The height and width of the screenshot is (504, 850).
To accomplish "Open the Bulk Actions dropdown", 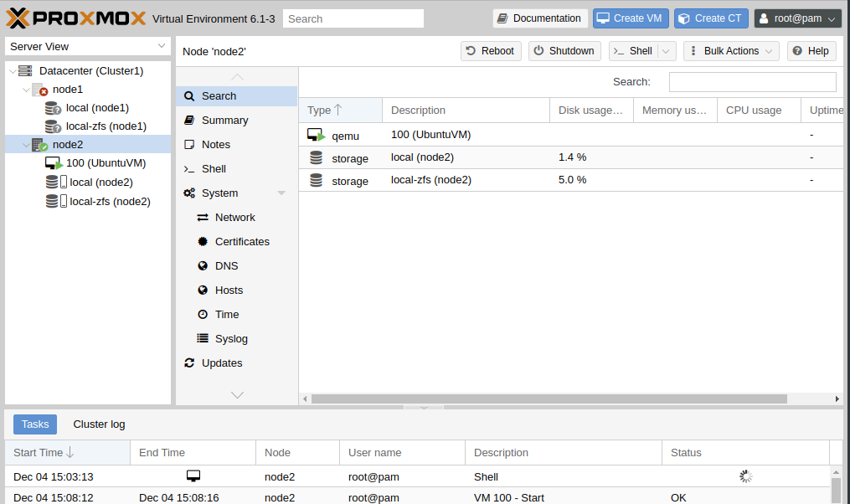I will [731, 51].
